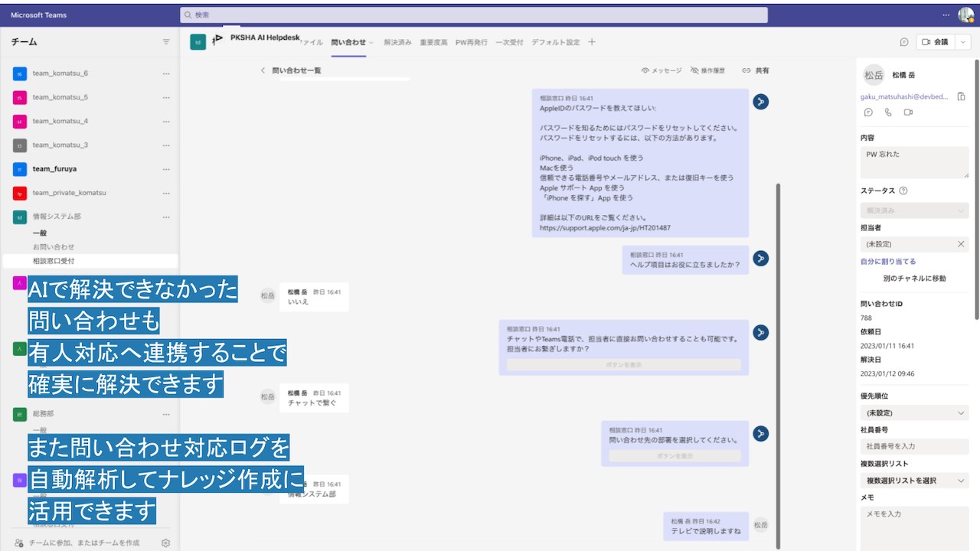Click the more options icon for team_komatsu_6
980x551 pixels.
(x=166, y=73)
